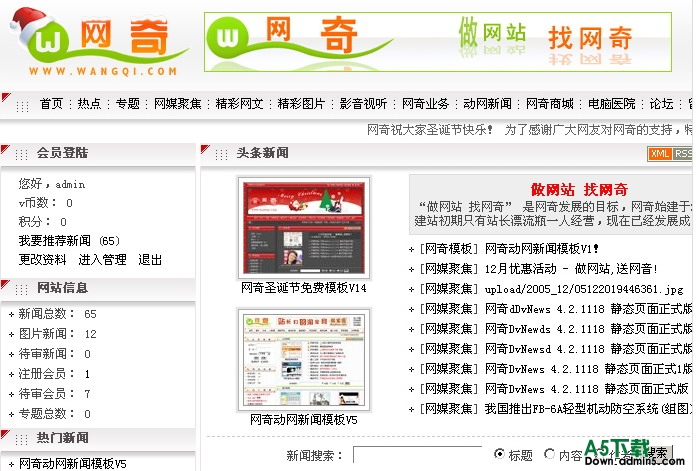Viewport: 696px width, 471px height.
Task: Select the 标题 radio button
Action: [x=499, y=454]
